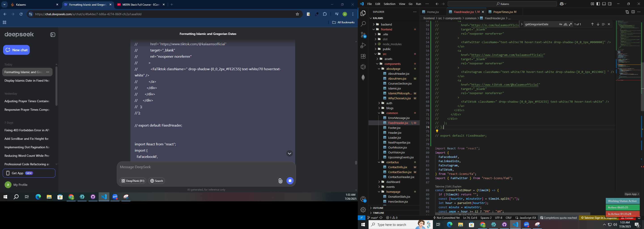Toggle Primary Side Bar in VS Code
The width and height of the screenshot is (644, 229).
tap(598, 4)
